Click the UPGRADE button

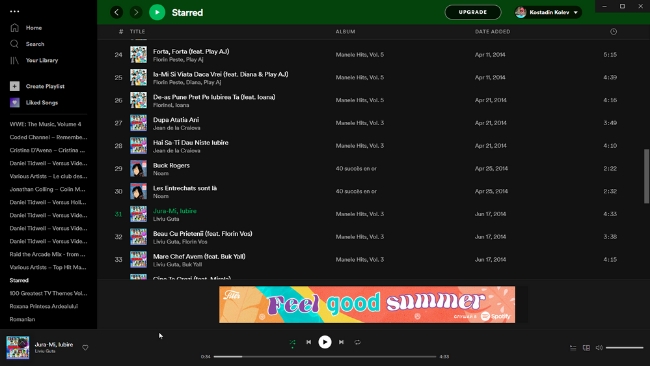click(x=473, y=12)
